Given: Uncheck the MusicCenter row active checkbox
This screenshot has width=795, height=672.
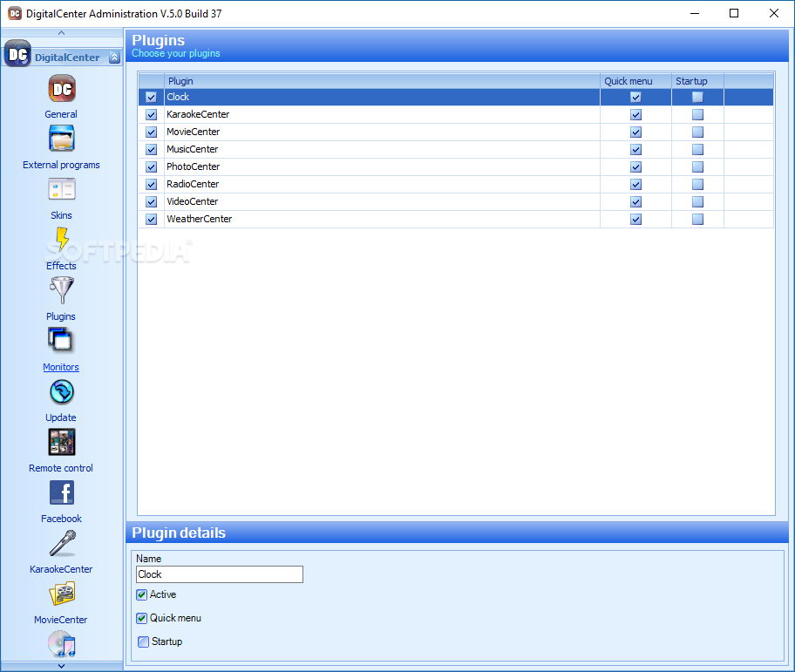Looking at the screenshot, I should [x=151, y=150].
